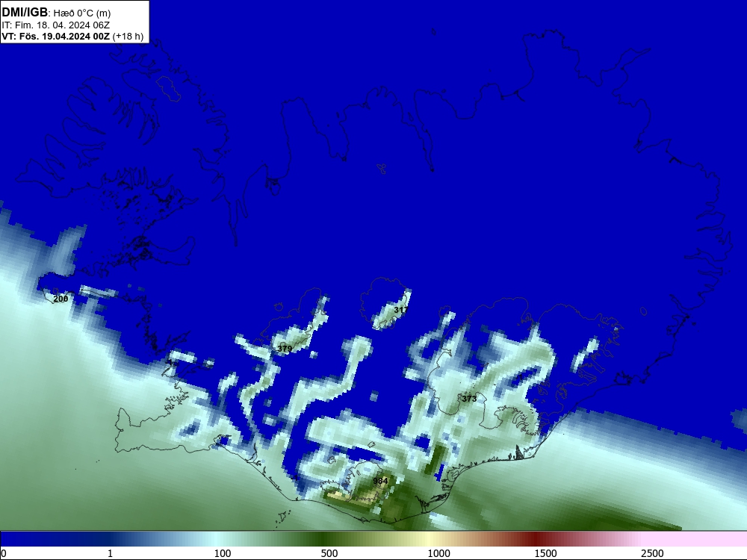Click the 317 height label on the map

400,310
